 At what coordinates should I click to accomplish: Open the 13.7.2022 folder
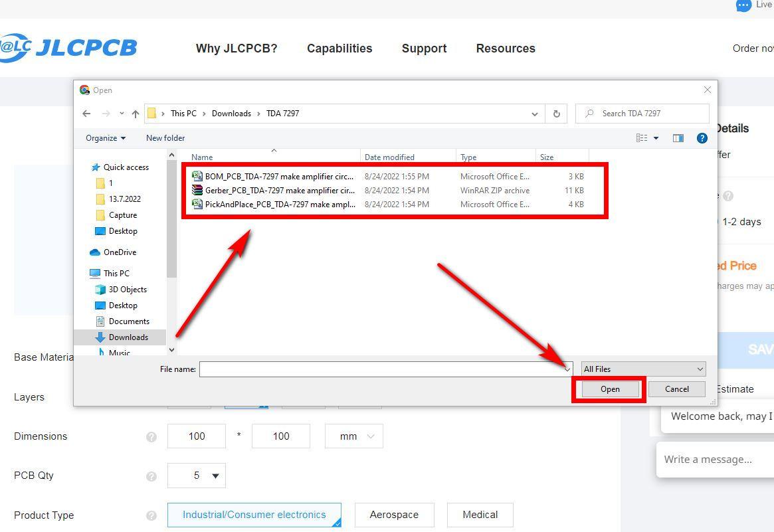point(118,199)
